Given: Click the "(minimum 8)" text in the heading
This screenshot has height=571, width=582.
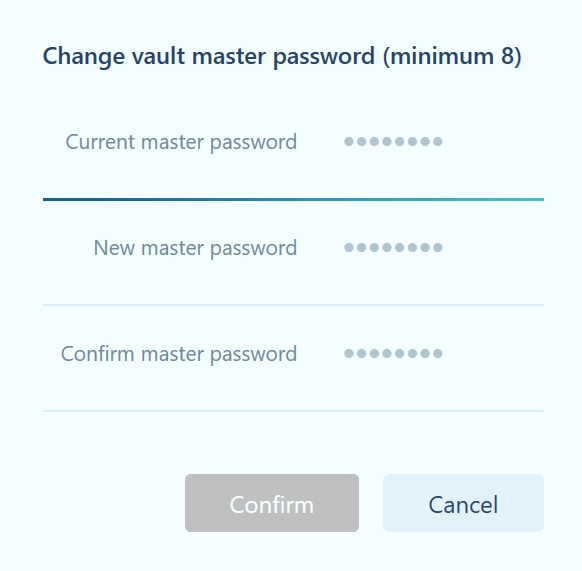Looking at the screenshot, I should [x=452, y=56].
